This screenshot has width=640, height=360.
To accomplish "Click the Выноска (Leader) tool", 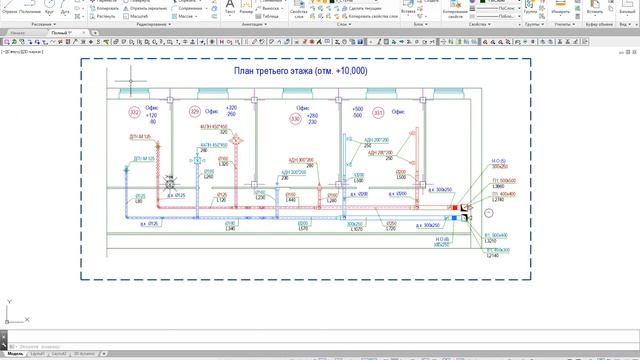I will point(267,8).
